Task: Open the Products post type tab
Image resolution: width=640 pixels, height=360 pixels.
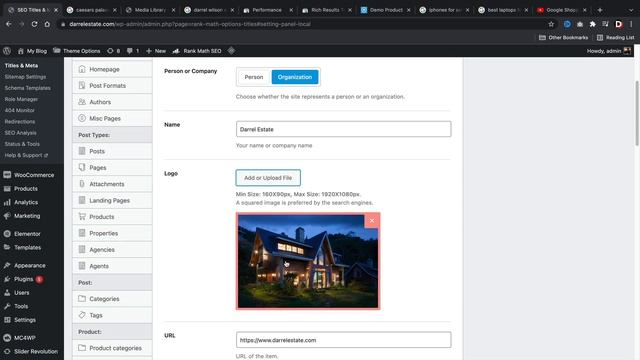Action: [112, 217]
